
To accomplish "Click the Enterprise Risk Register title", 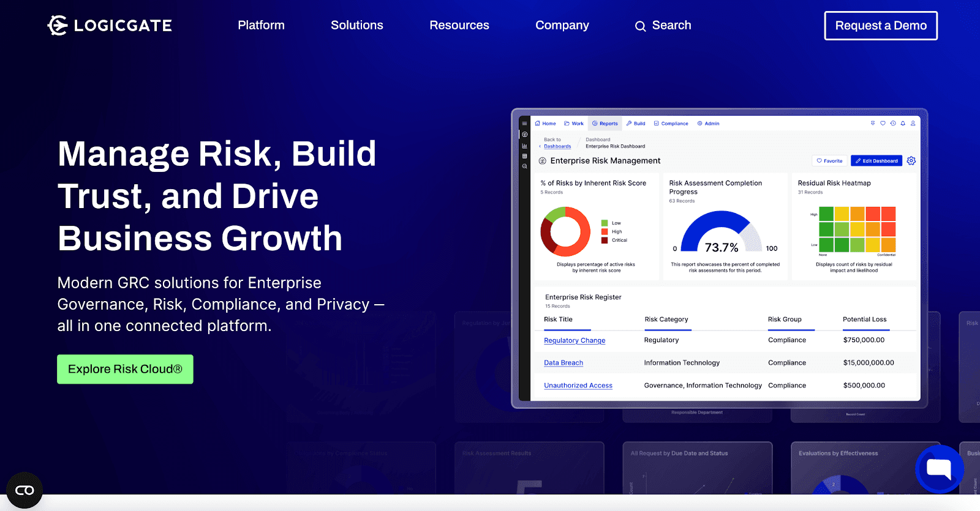I will point(583,297).
